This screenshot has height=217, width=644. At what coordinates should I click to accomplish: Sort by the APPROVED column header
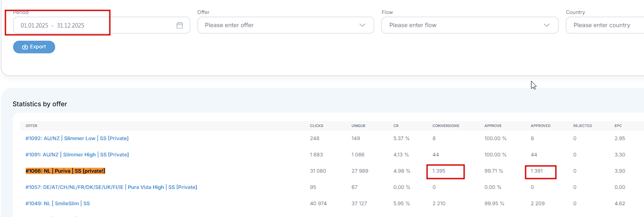(541, 126)
